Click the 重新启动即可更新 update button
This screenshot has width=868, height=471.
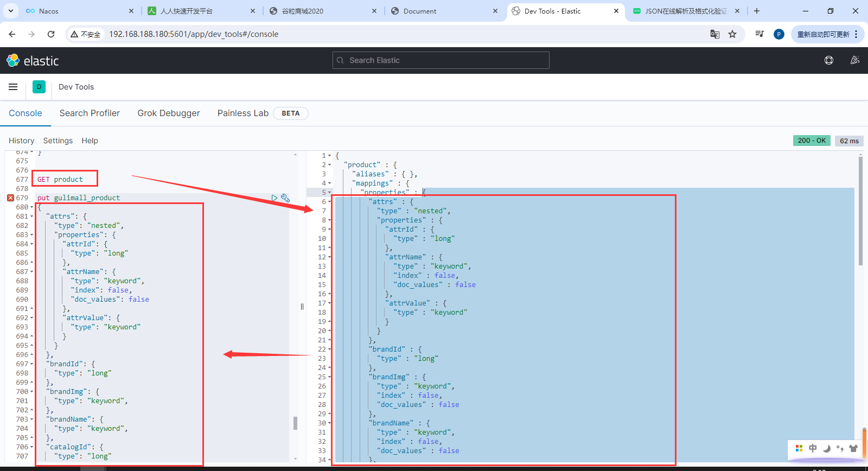tap(823, 34)
